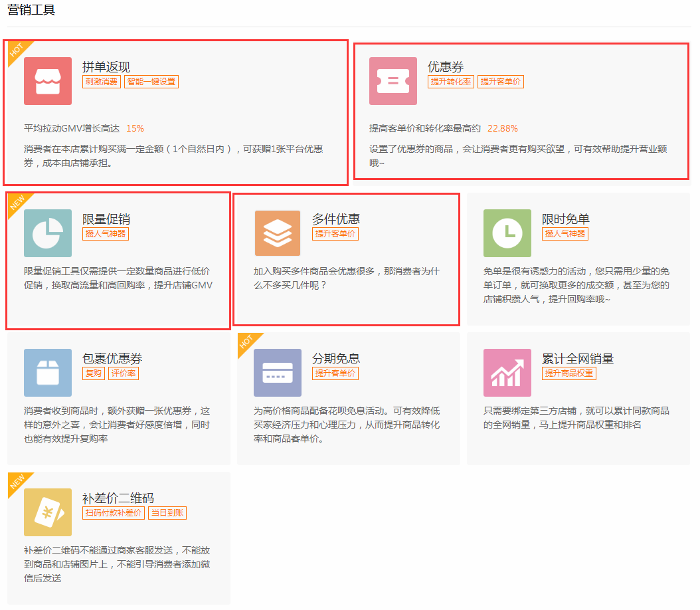Click the 多件优惠 description paragraph
The image size is (700, 610).
pos(347,278)
